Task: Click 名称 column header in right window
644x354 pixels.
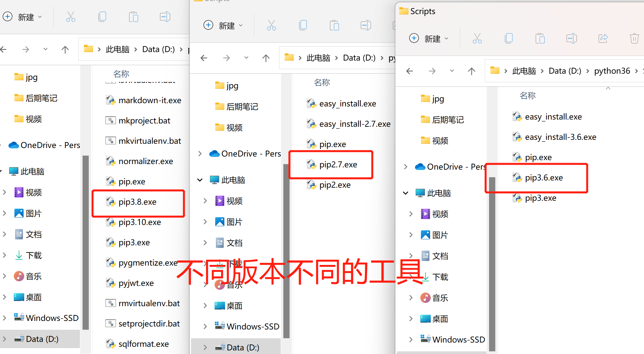Action: 527,96
